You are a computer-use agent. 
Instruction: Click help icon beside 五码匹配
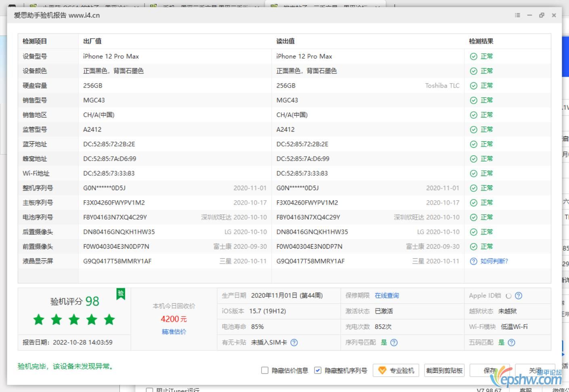[x=511, y=342]
